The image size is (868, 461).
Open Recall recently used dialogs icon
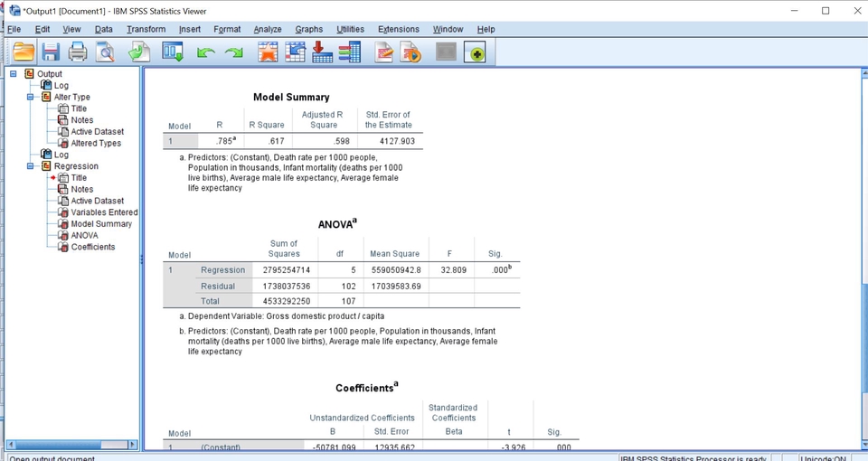[173, 52]
